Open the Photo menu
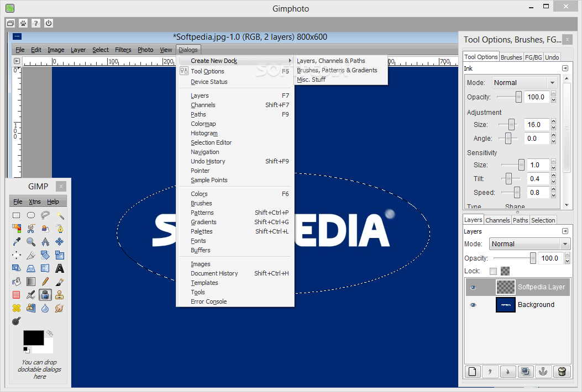 [x=145, y=50]
